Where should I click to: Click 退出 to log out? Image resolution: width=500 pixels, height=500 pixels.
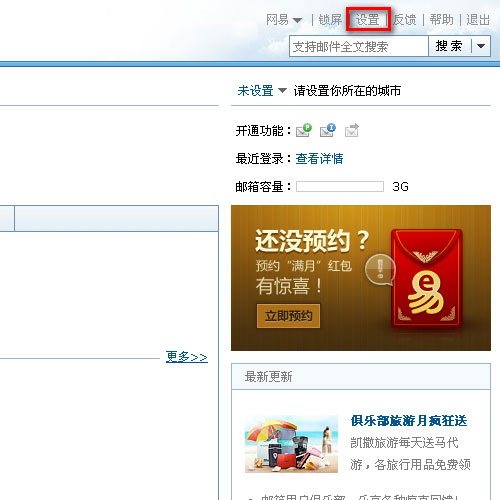click(x=478, y=20)
